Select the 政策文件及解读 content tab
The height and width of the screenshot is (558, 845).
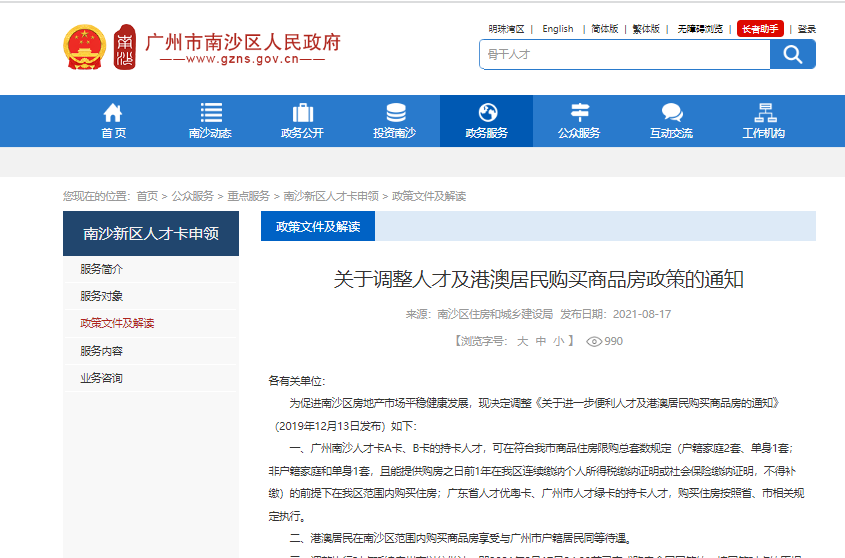point(318,226)
